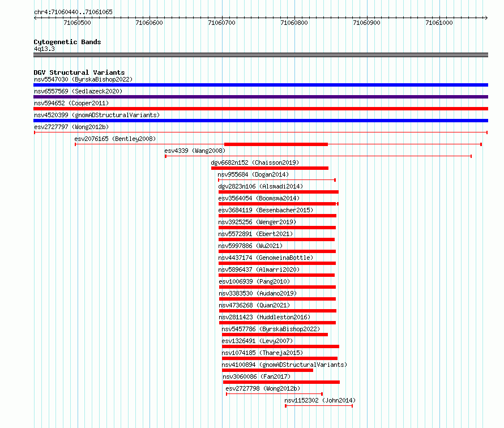Click ruler position 71060700

[x=222, y=23]
